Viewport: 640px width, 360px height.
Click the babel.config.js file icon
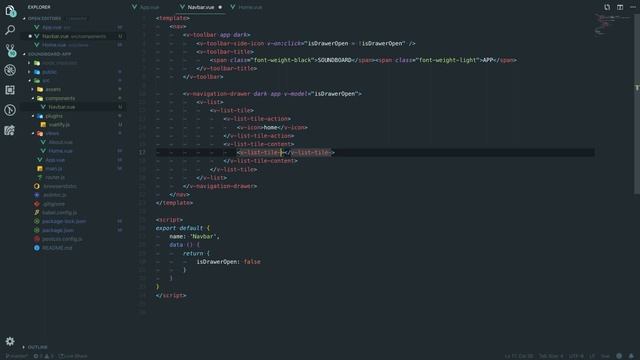(x=37, y=213)
